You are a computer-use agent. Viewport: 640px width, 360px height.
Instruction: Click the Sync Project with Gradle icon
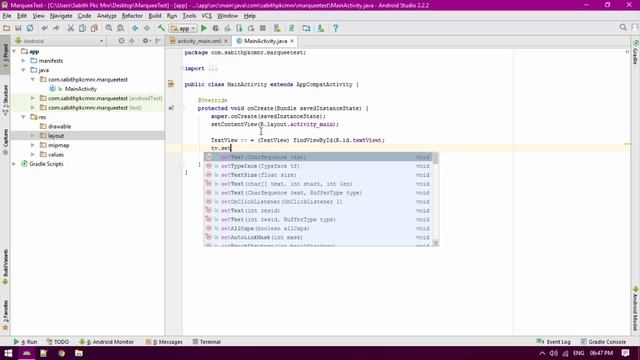[x=291, y=28]
